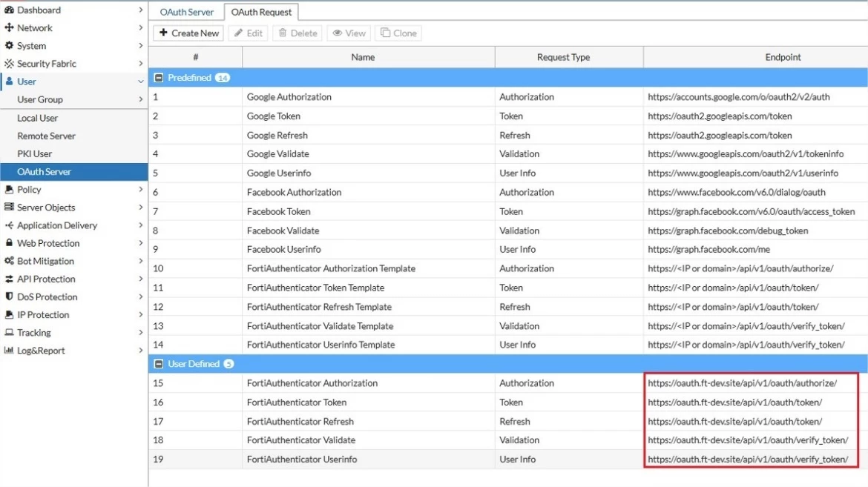Collapse the User Defined group
The image size is (868, 487).
pos(158,364)
